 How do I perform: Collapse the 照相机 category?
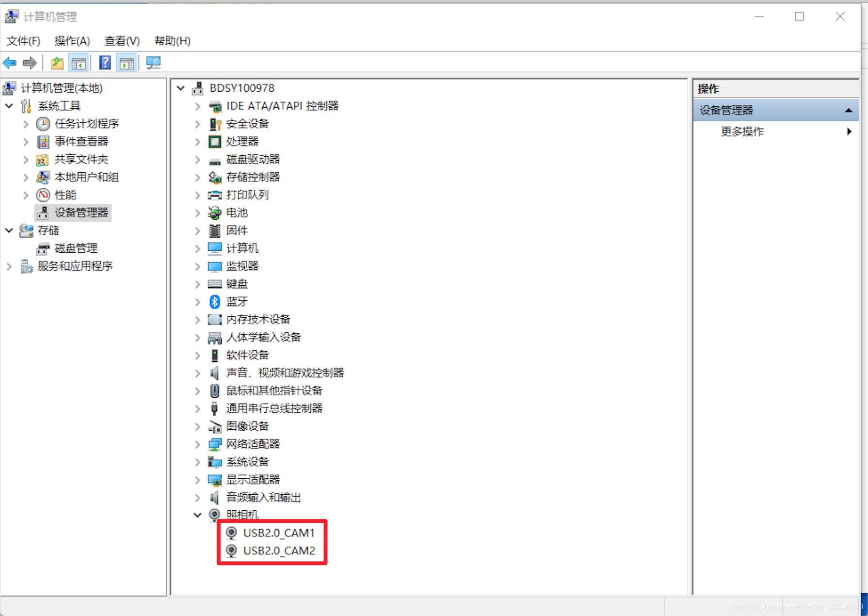pos(197,515)
